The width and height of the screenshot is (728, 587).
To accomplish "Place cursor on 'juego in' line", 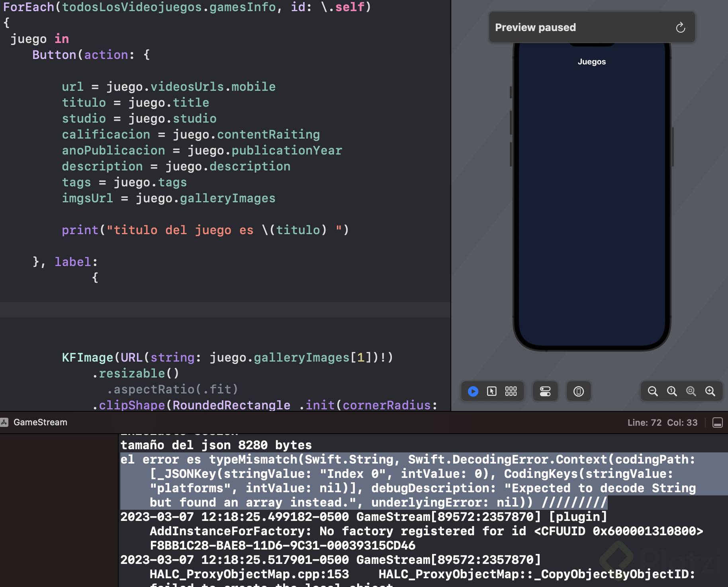I will [40, 39].
